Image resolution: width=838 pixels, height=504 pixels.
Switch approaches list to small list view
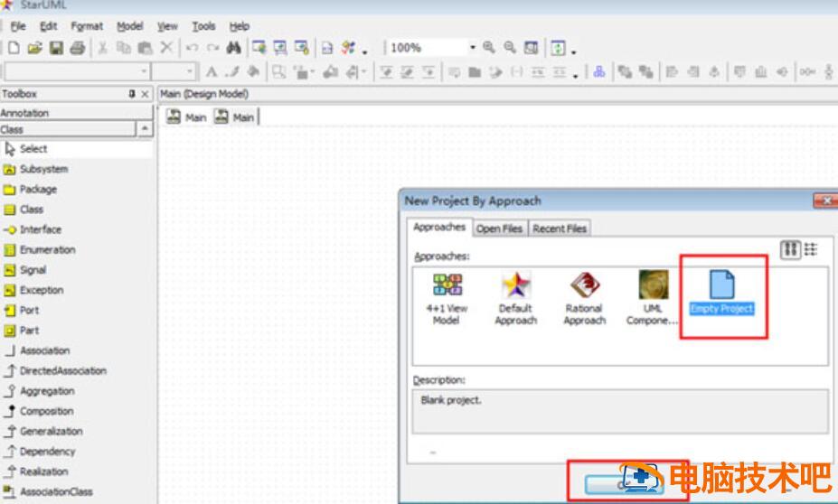click(811, 249)
